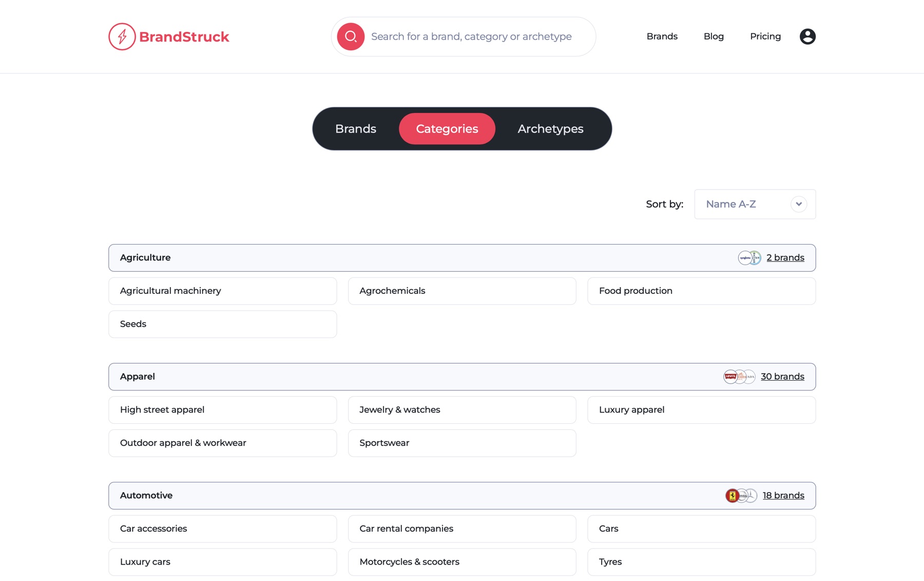Screen dimensions: 924x581
Task: Open the Blog navigation link
Action: coord(714,36)
